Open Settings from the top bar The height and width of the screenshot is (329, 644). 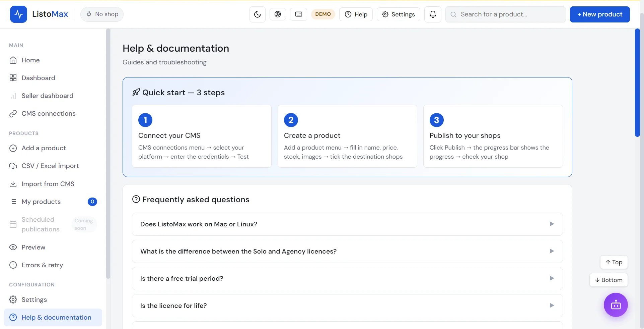coord(399,14)
